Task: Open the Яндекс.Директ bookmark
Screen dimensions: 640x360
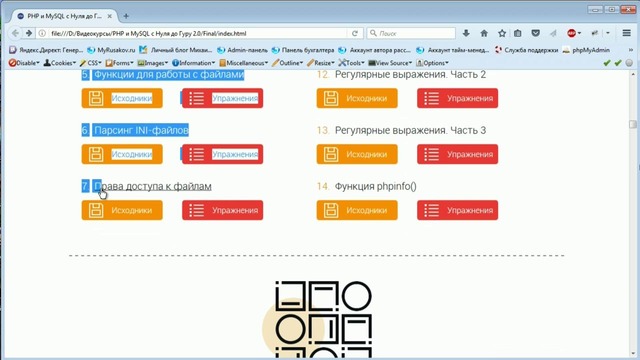Action: (46, 50)
